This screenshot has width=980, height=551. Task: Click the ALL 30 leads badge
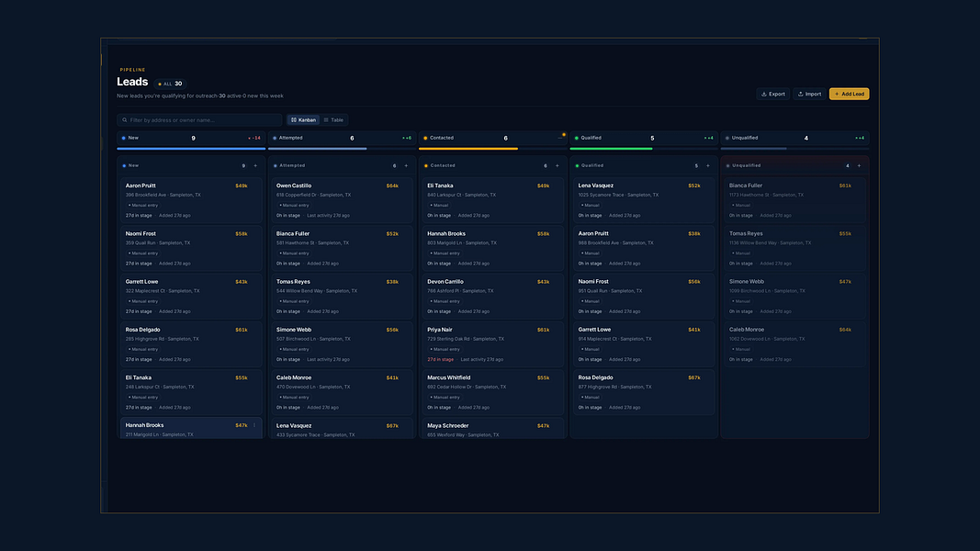click(x=170, y=84)
